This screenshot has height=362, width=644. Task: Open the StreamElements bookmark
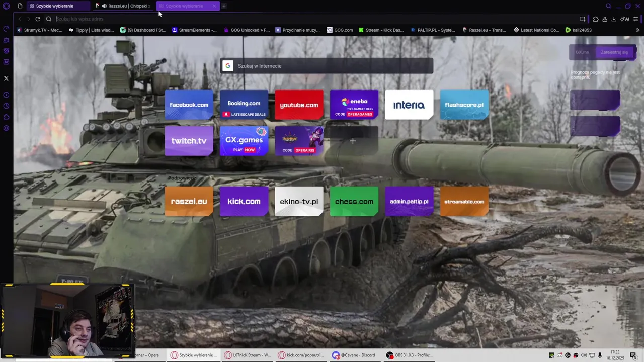(x=194, y=30)
